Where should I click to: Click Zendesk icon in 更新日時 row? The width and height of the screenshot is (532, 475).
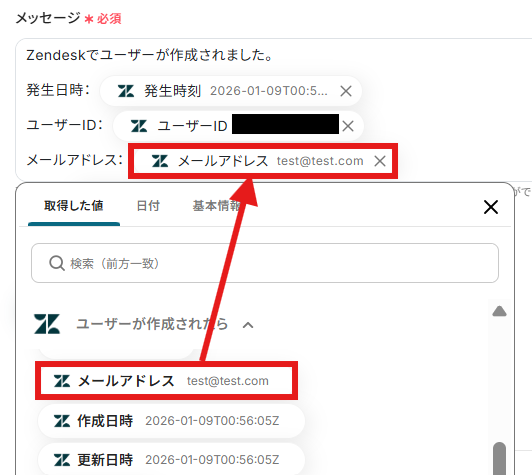[x=62, y=460]
